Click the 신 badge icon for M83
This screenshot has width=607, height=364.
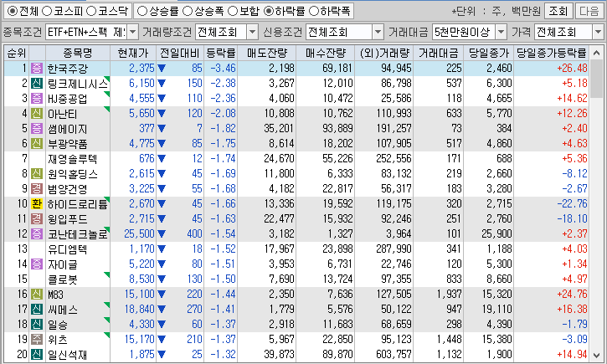36,295
